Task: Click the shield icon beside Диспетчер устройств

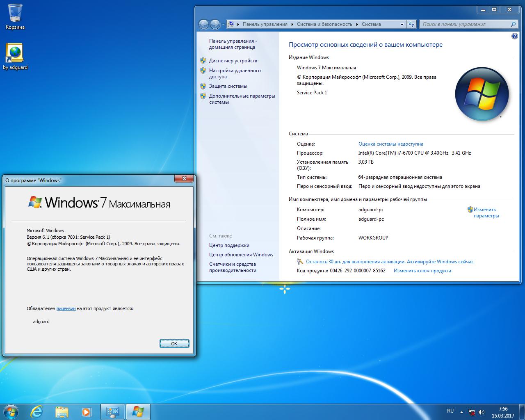Action: tap(203, 60)
